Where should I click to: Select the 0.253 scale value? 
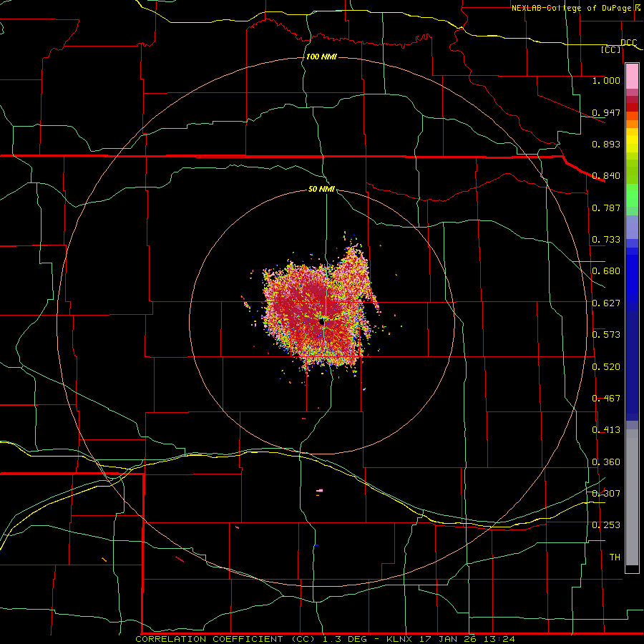(x=606, y=525)
